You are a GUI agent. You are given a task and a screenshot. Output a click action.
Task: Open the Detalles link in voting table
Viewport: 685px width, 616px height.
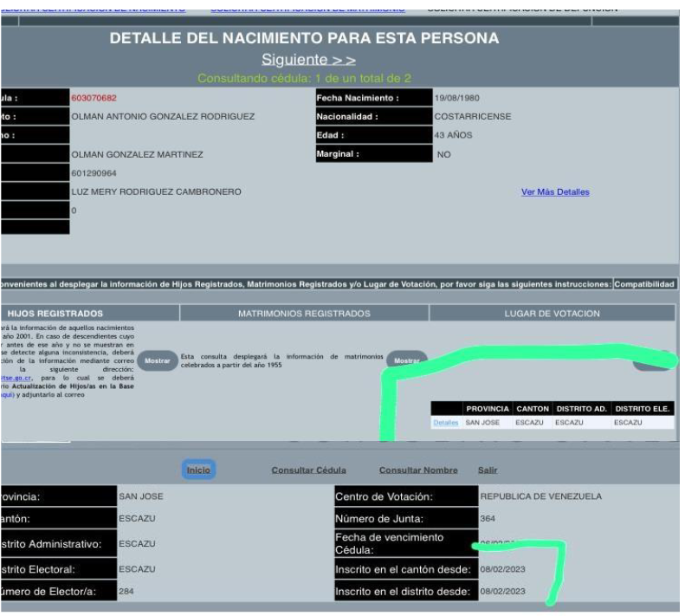(446, 423)
